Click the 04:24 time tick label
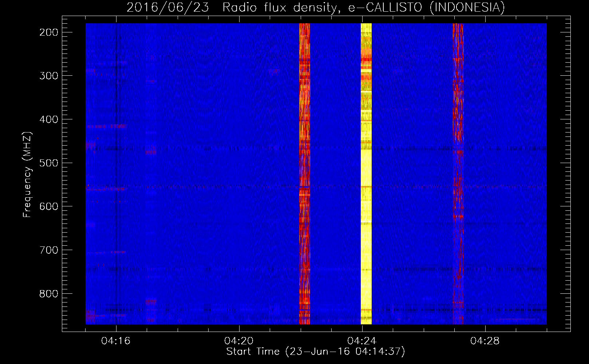Screen dimensions: 589x364 point(362,341)
